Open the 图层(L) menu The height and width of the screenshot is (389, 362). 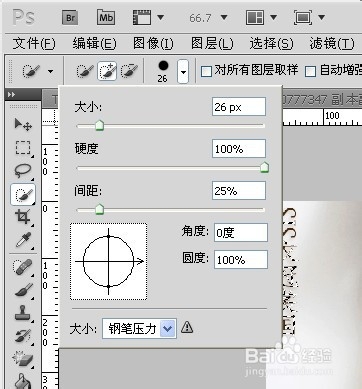212,44
